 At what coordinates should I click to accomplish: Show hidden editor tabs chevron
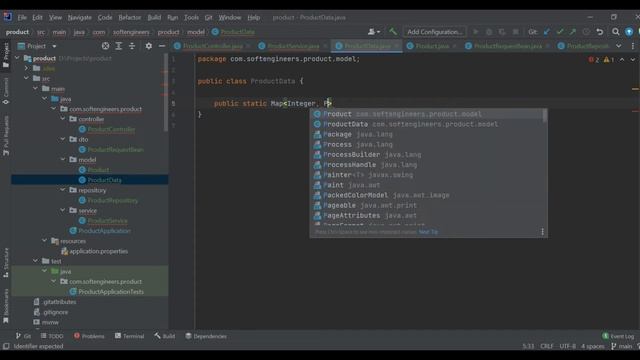(x=619, y=46)
